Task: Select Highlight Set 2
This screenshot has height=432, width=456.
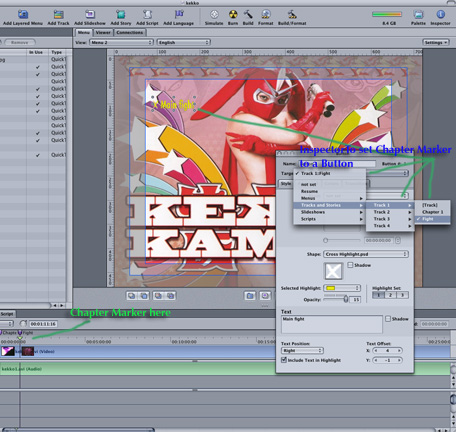Action: 391,295
